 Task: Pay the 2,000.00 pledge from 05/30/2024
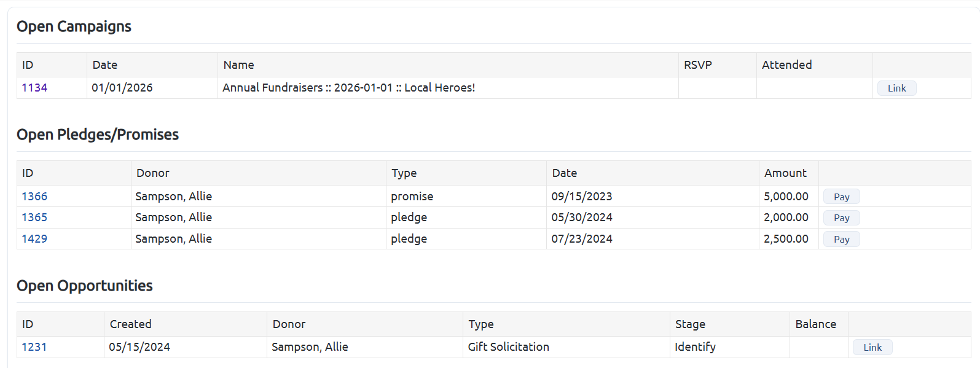coord(841,218)
